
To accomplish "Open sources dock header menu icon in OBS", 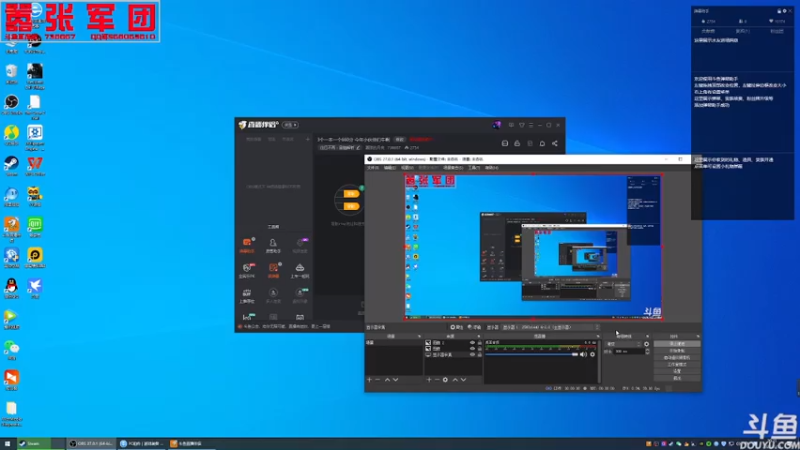I will pos(479,336).
